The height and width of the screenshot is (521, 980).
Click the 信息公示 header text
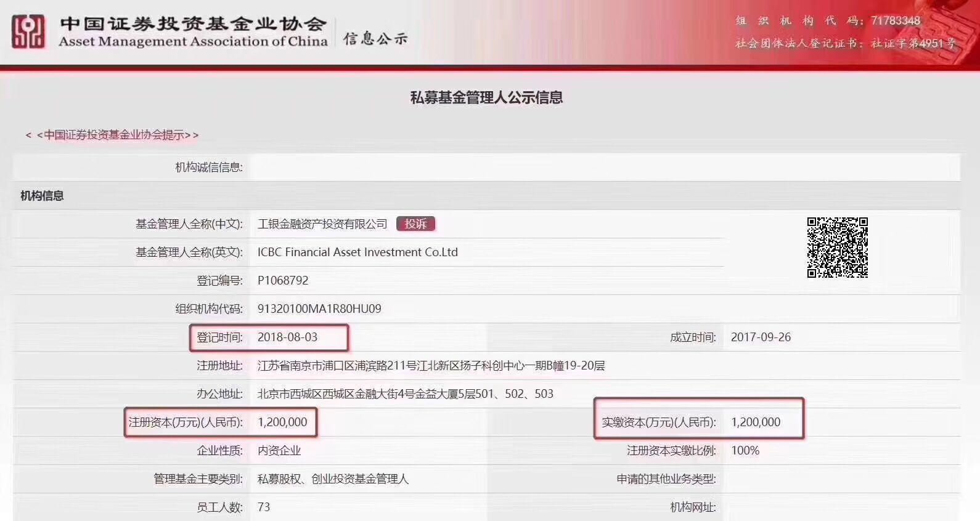click(x=375, y=39)
